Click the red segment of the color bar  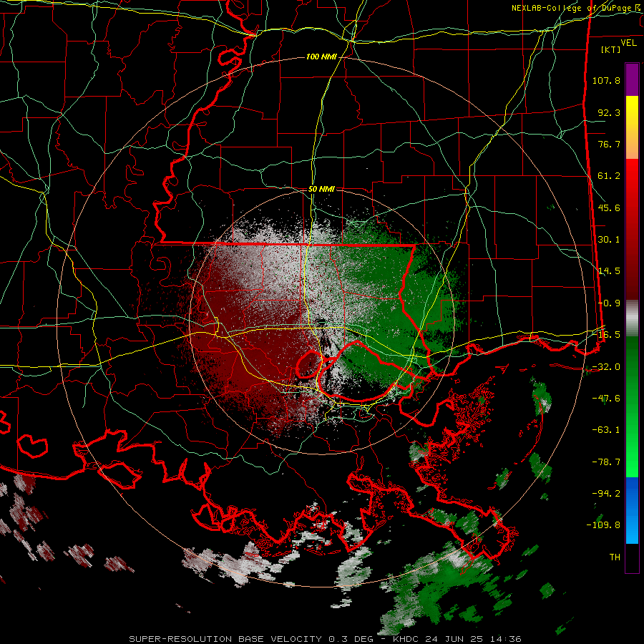coord(632,229)
